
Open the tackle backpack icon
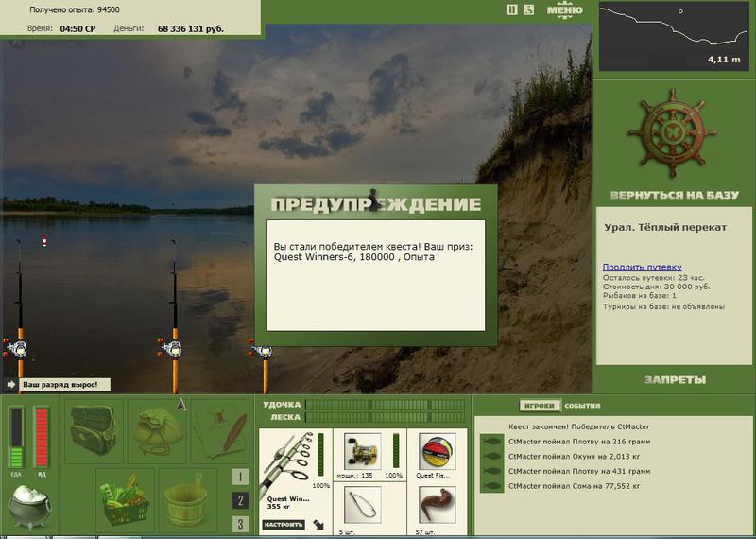pos(93,430)
